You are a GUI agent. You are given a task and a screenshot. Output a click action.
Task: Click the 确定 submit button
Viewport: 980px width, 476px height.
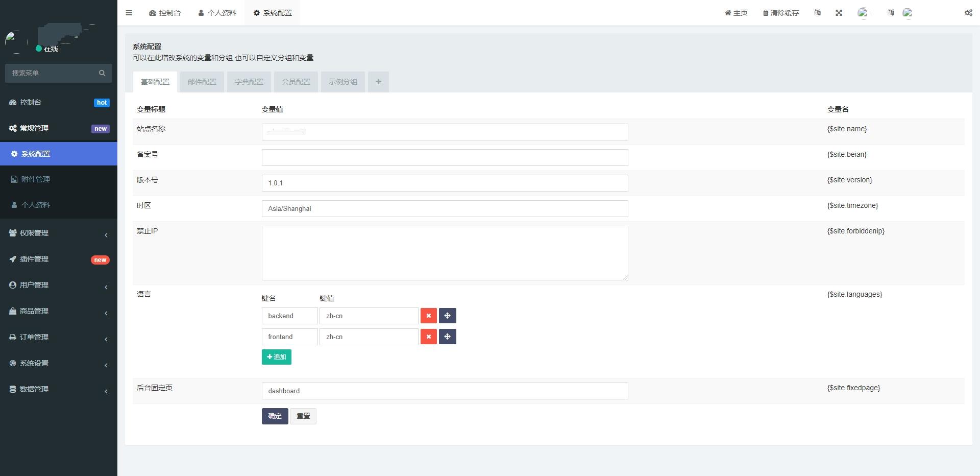click(x=275, y=416)
